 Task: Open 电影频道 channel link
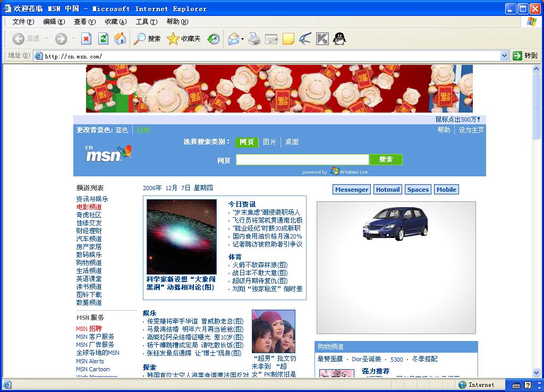[x=89, y=207]
